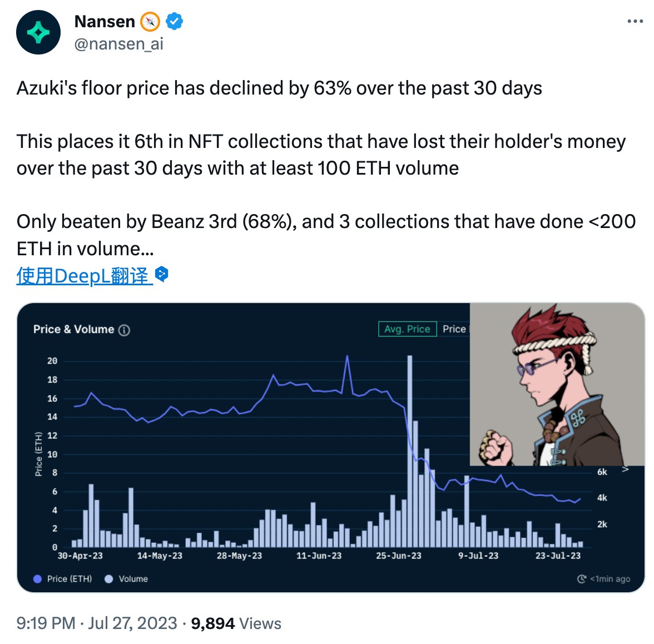Click the DeepL logo icon
This screenshot has width=654, height=644.
pos(162,274)
